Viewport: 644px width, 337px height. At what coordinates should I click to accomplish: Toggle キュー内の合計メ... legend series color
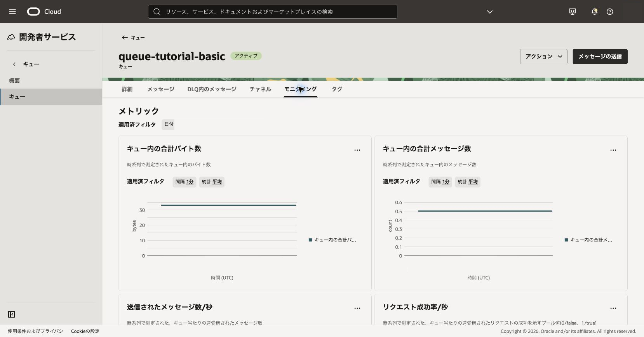(566, 240)
